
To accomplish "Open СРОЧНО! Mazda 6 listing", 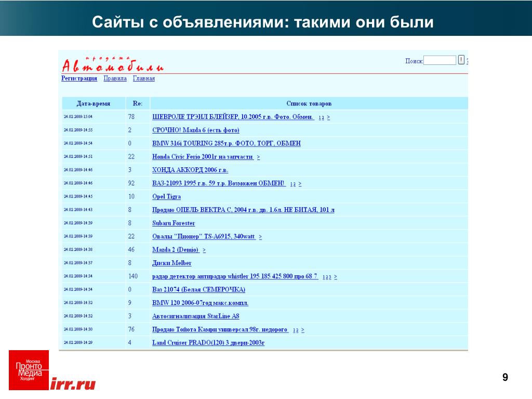I will click(x=196, y=130).
